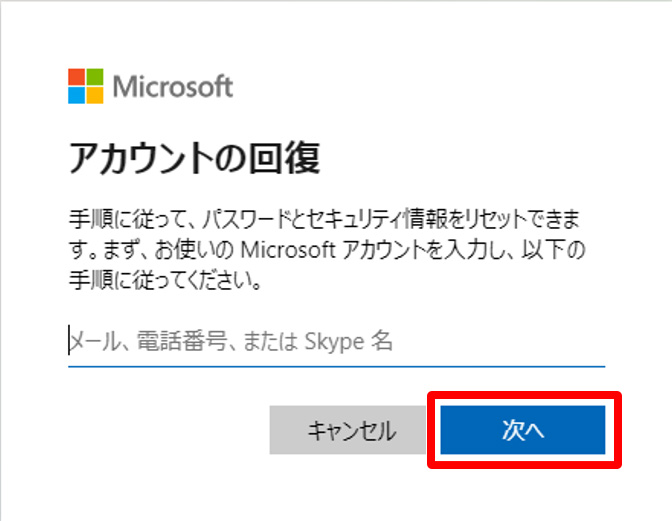This screenshot has height=521, width=672.
Task: Click the blue underline of the input field
Action: pyautogui.click(x=336, y=365)
